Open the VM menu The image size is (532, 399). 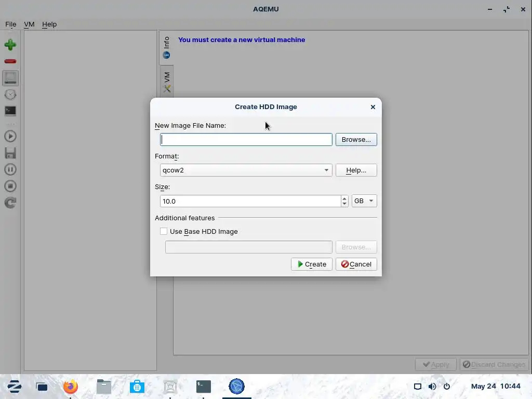coord(29,24)
